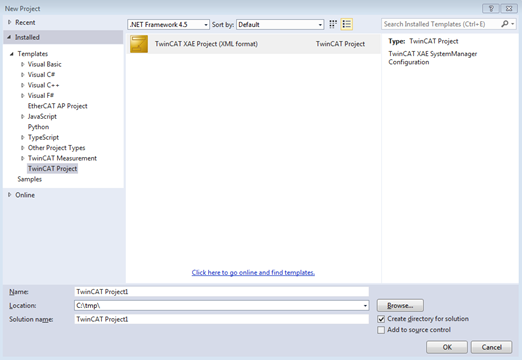Viewport: 522px width, 360px height.
Task: Expand Other Project Types node arrow
Action: coord(23,148)
